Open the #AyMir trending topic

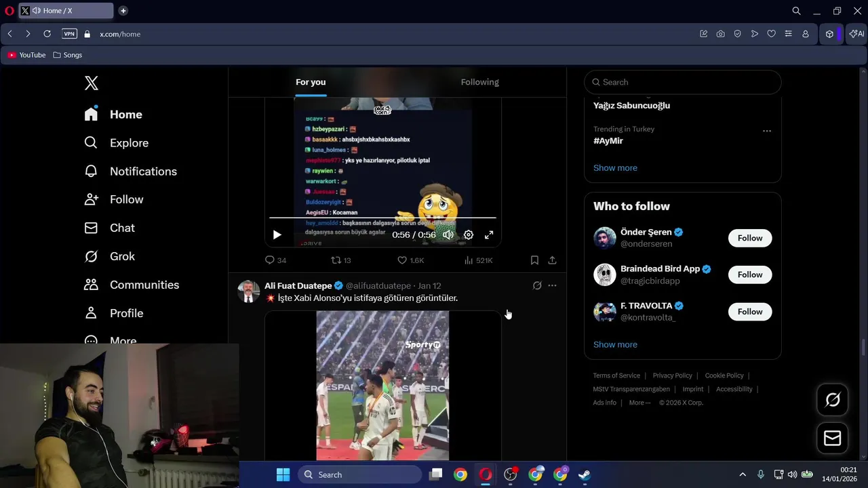(x=608, y=141)
